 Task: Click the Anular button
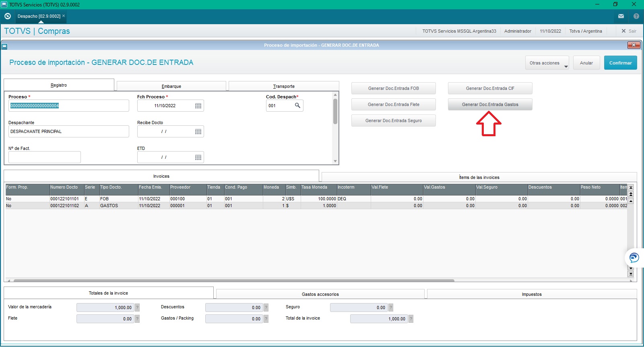point(586,63)
